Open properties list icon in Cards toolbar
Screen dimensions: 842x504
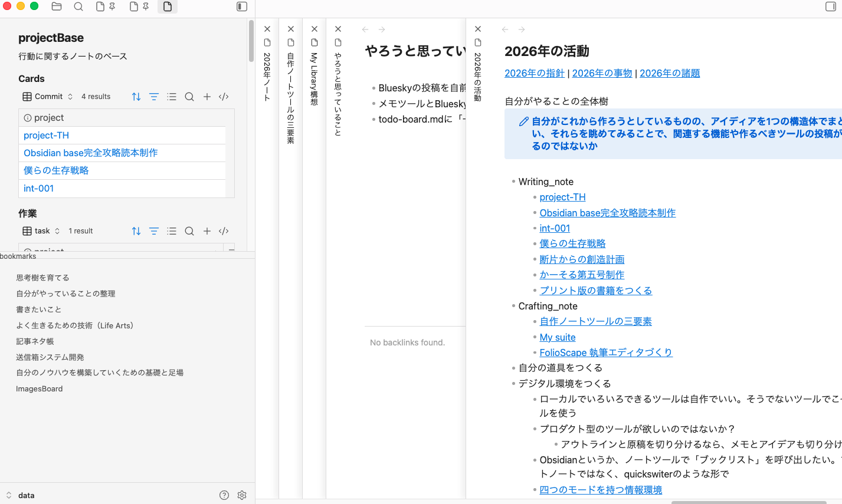pos(172,97)
